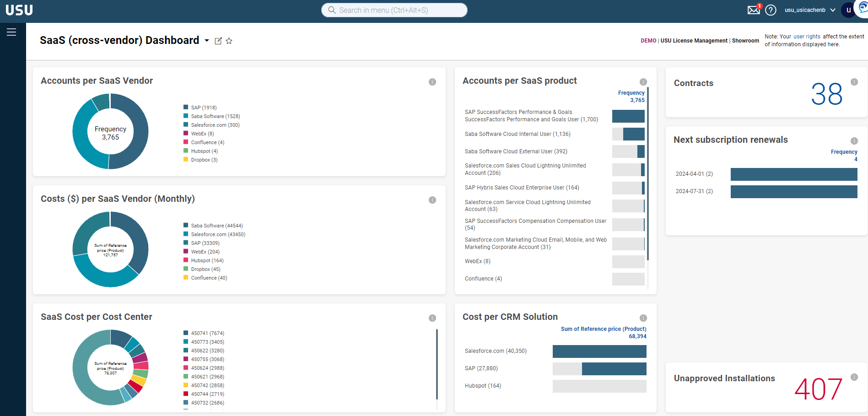868x416 pixels.
Task: Edit the dashboard with pencil icon
Action: pyautogui.click(x=218, y=41)
